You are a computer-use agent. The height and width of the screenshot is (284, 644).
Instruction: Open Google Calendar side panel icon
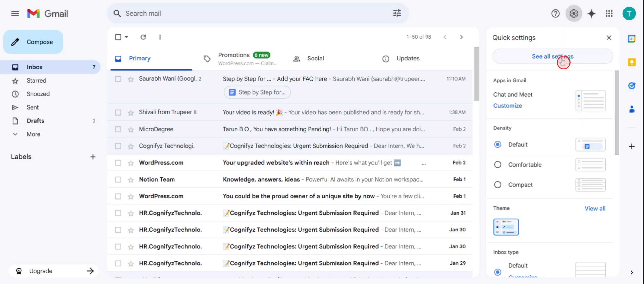coord(632,39)
